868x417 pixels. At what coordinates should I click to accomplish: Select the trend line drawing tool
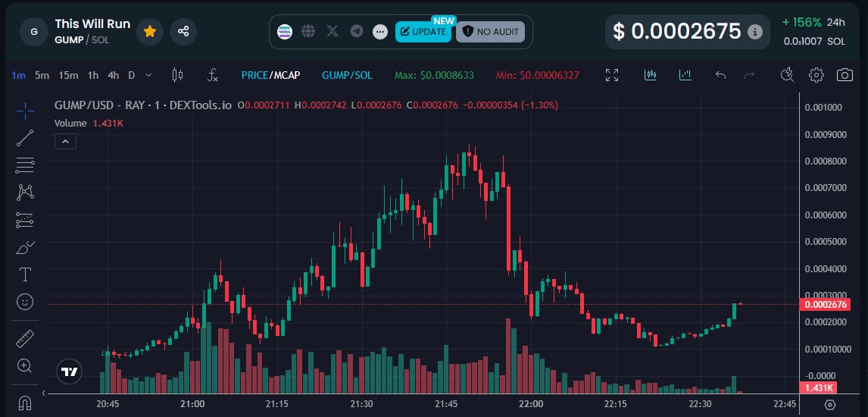point(25,138)
